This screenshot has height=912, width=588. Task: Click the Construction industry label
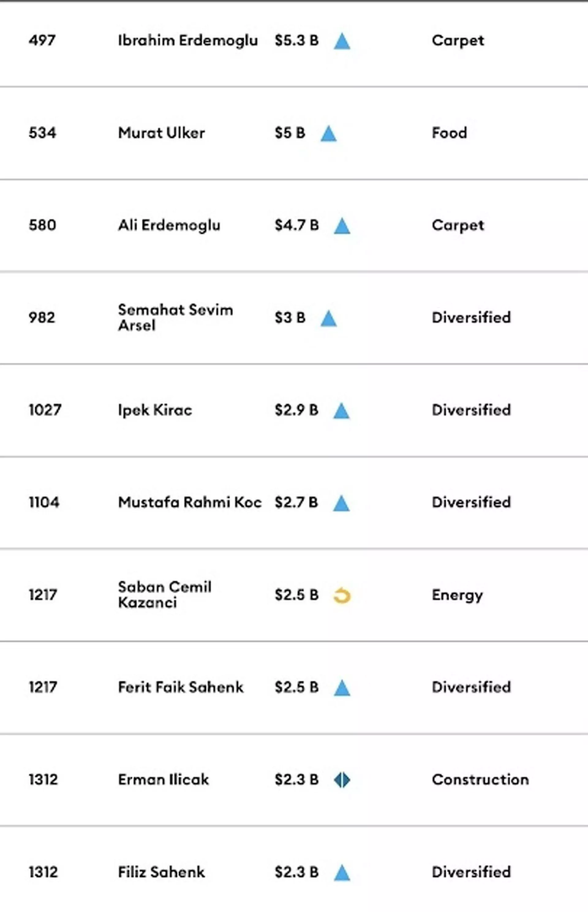[480, 779]
